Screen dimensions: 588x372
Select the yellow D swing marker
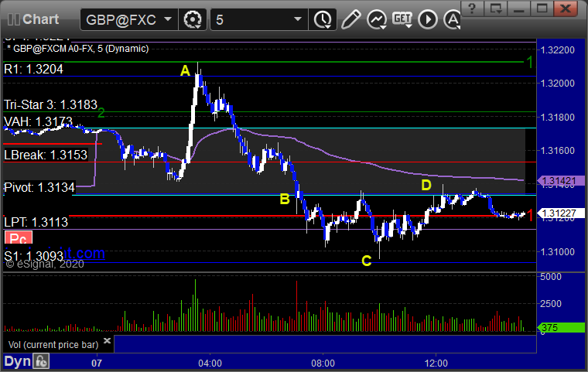click(426, 185)
